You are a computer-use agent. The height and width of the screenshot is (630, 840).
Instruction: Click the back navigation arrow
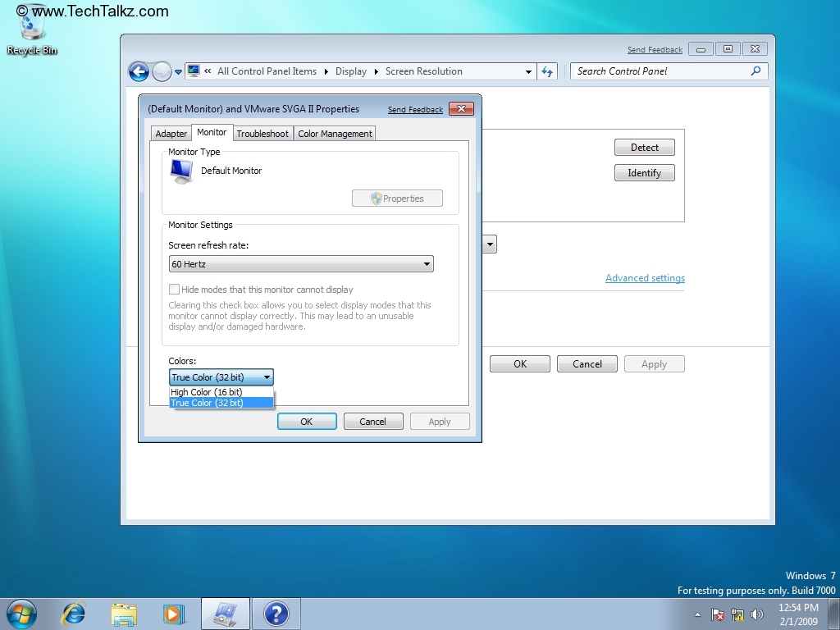point(139,71)
